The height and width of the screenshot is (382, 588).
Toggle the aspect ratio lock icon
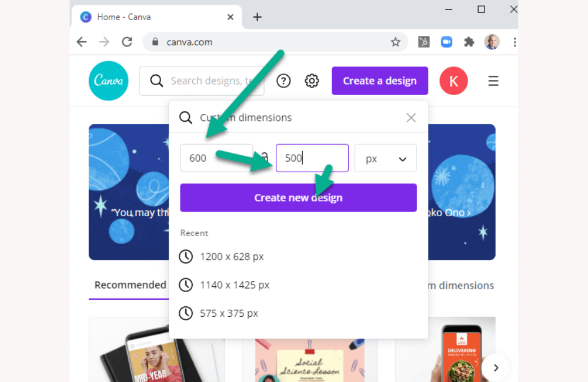point(265,158)
